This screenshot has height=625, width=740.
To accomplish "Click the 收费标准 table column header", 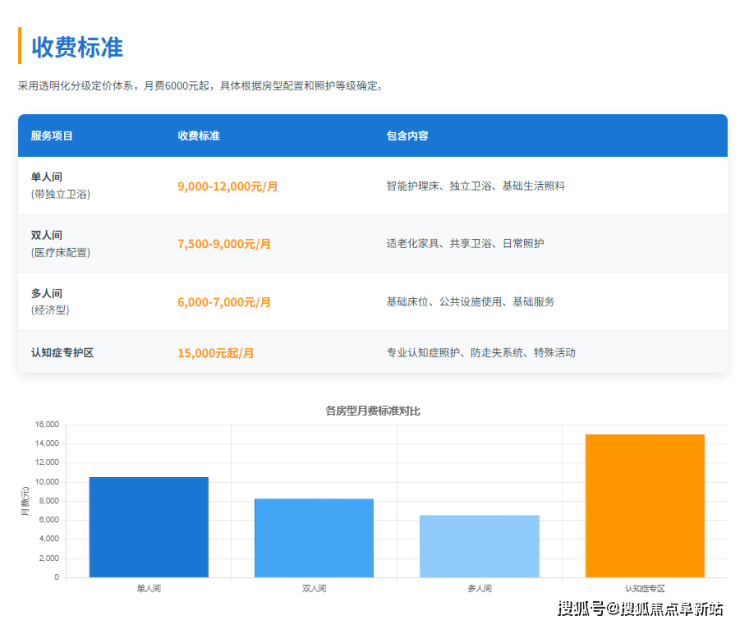I will 198,136.
